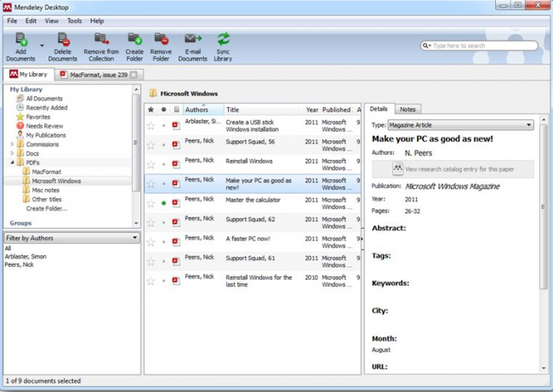Click the Add Documents toolbar icon
Screen dimensions: 553x392
tap(20, 47)
